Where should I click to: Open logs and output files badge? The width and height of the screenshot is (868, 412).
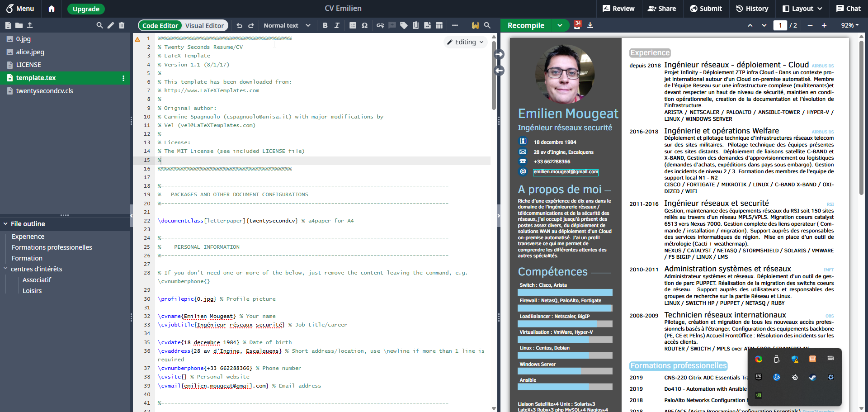click(x=577, y=25)
